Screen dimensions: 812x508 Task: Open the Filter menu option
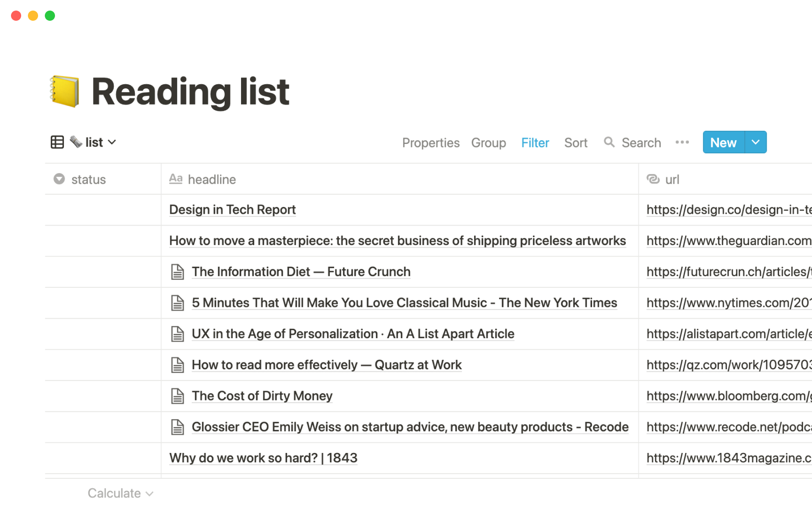(535, 142)
